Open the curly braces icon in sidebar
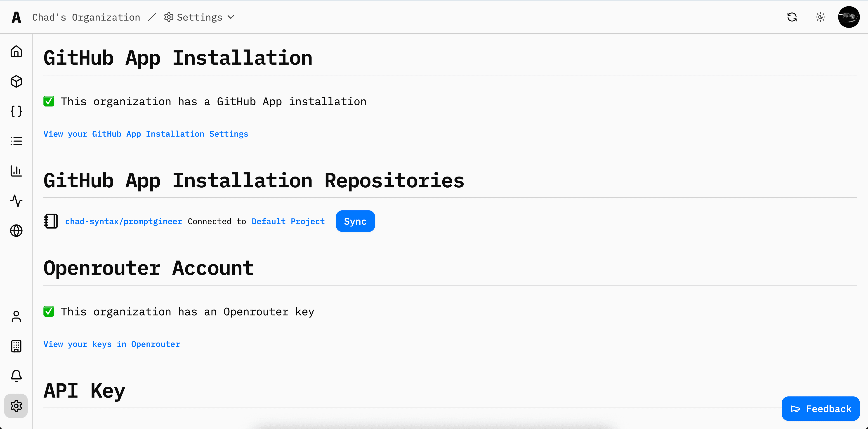This screenshot has width=868, height=429. click(16, 111)
